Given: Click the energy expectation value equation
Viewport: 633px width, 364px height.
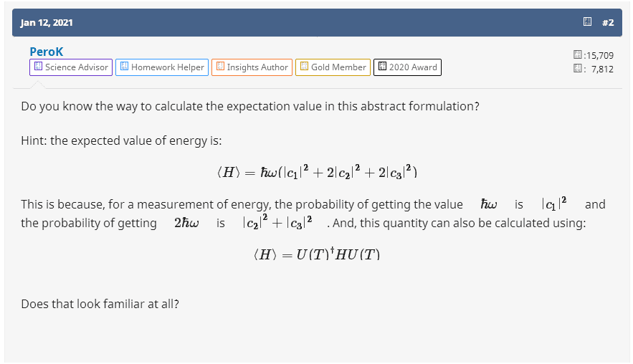Looking at the screenshot, I should 316,173.
